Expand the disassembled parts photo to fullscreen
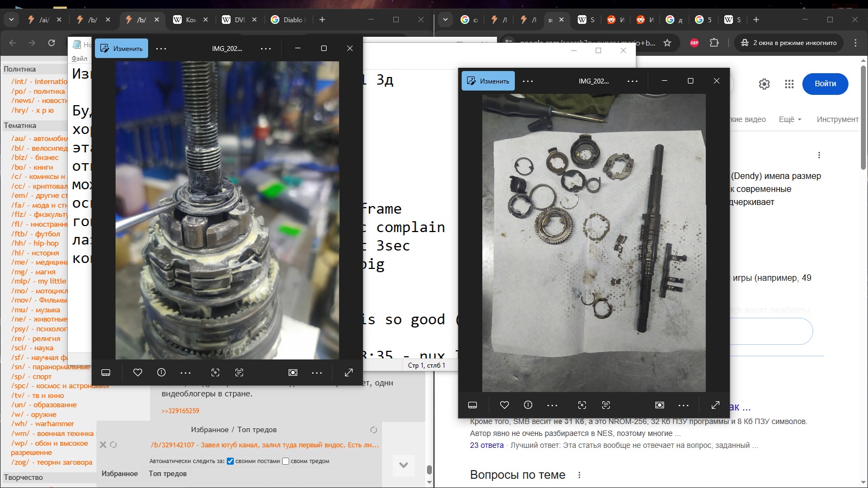 click(716, 405)
